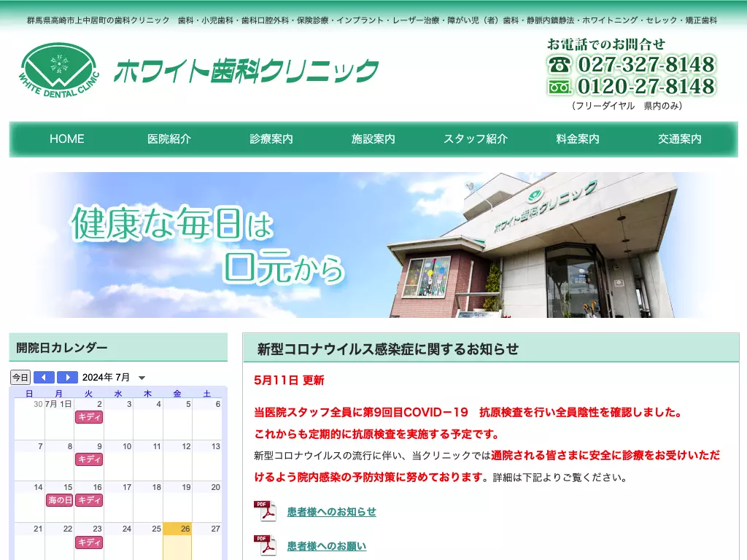Image resolution: width=747 pixels, height=560 pixels.
Task: Open the PDF icon beside 患者様へのお知らせ
Action: click(x=266, y=511)
